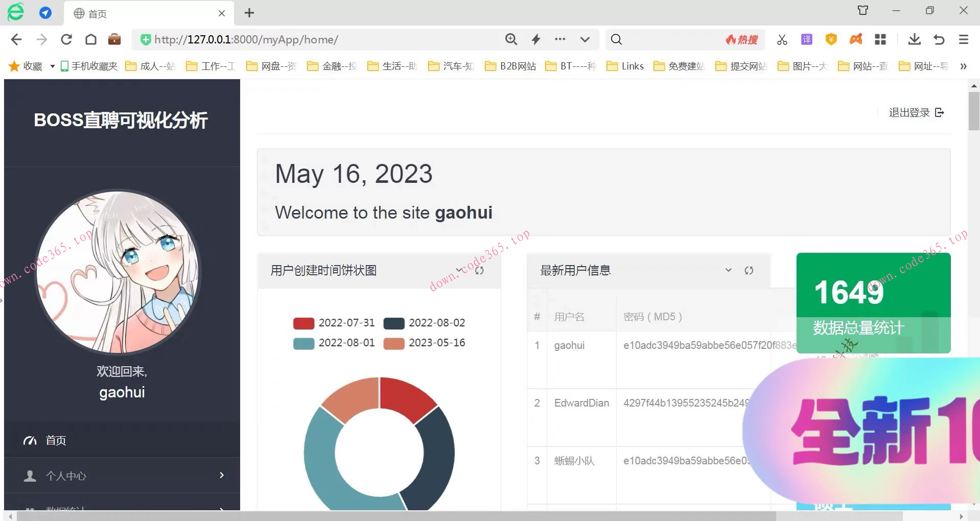The width and height of the screenshot is (980, 521).
Task: Open the translate extension icon
Action: tap(807, 39)
